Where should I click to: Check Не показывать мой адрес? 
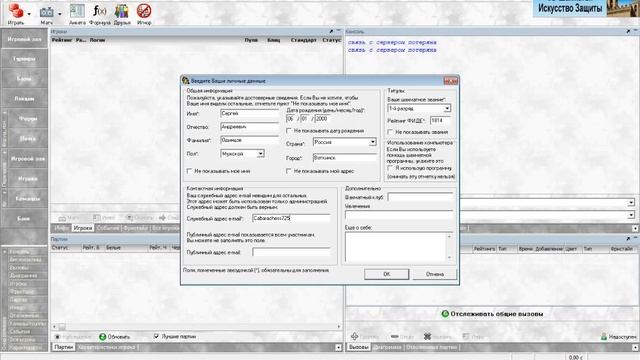click(289, 171)
